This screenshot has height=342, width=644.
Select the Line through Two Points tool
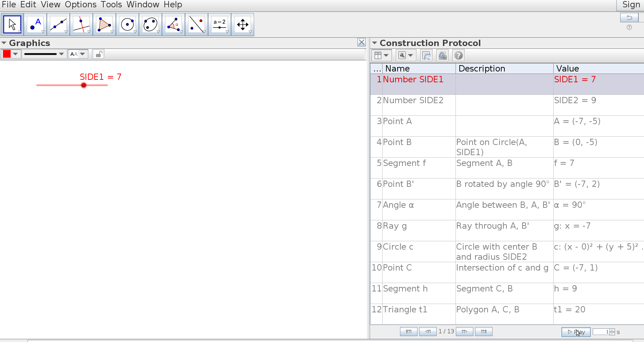pyautogui.click(x=58, y=24)
